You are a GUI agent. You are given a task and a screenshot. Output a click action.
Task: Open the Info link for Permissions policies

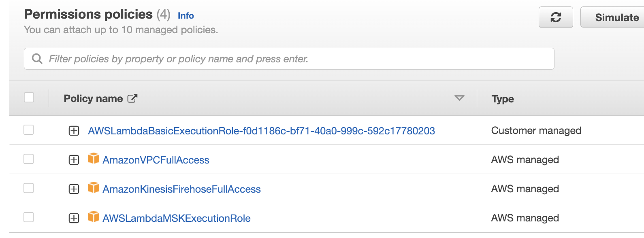(186, 16)
